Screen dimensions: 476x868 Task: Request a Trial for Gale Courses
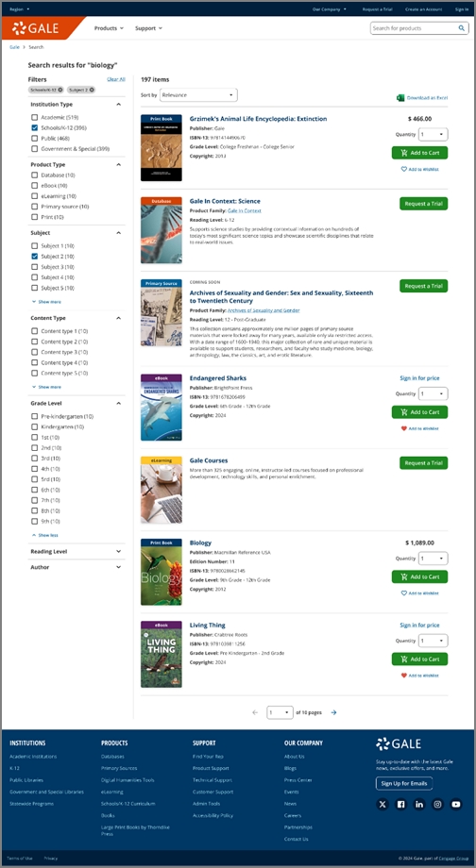pos(423,463)
